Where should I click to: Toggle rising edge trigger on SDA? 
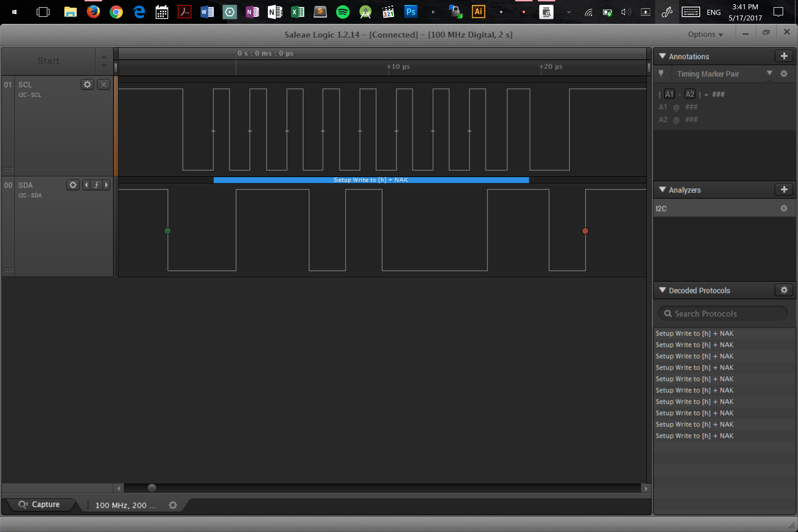(x=97, y=185)
